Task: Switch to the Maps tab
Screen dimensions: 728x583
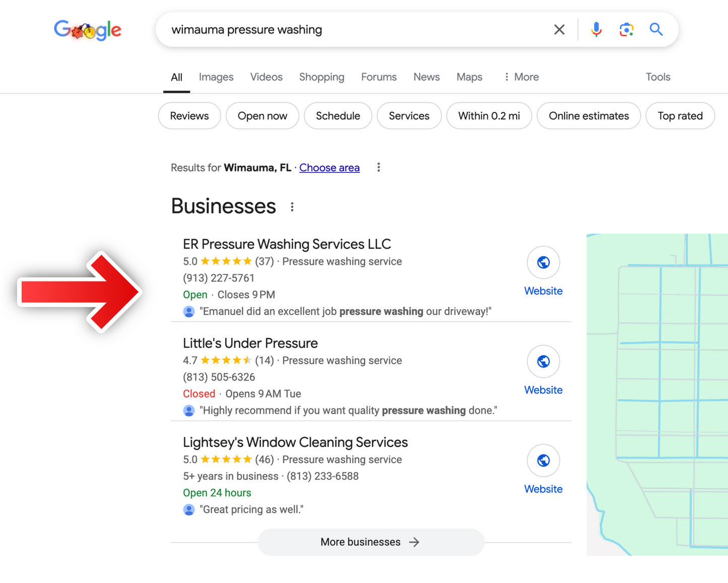Action: tap(469, 77)
